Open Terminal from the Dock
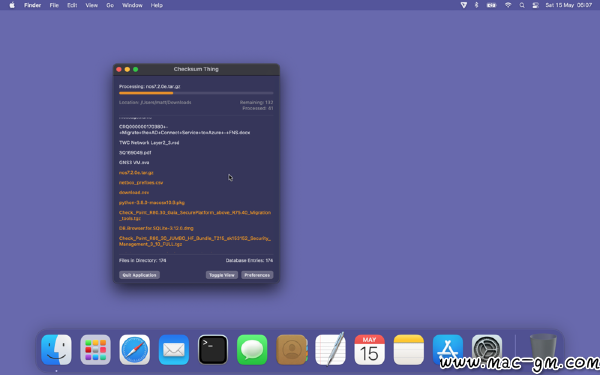The image size is (600, 375). [213, 350]
